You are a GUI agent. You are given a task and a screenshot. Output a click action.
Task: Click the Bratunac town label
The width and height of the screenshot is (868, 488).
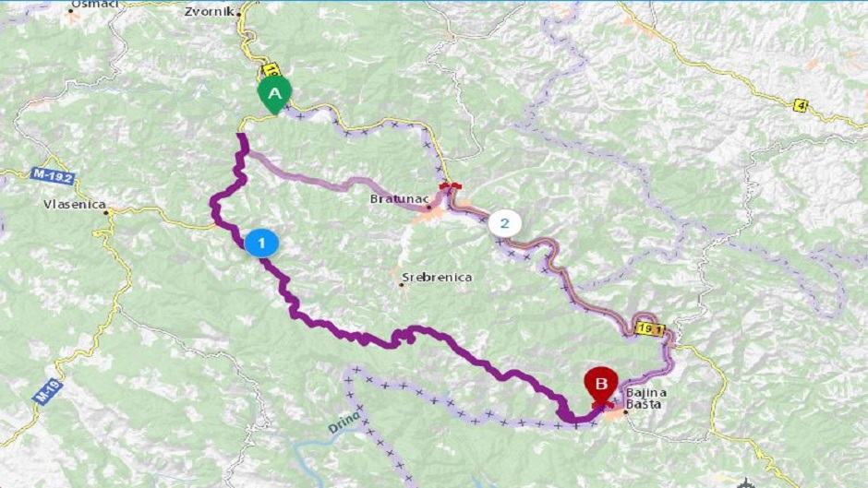399,198
